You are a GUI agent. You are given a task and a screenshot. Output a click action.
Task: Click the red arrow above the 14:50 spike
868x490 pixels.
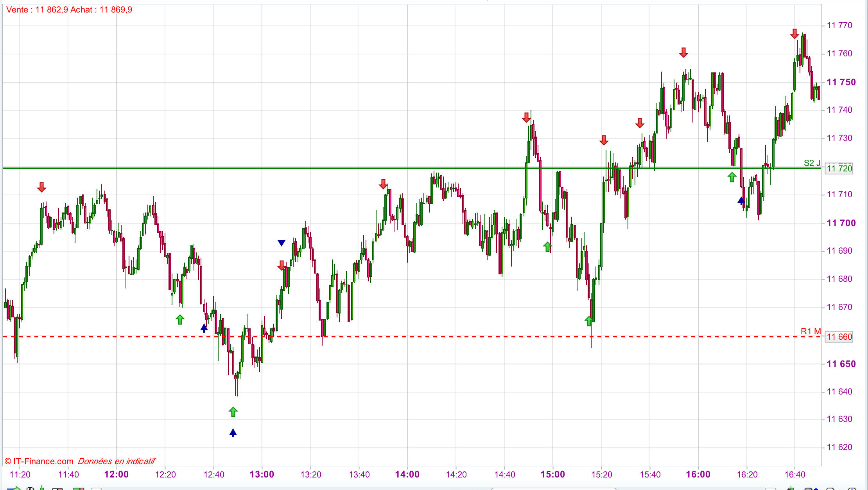(x=526, y=117)
